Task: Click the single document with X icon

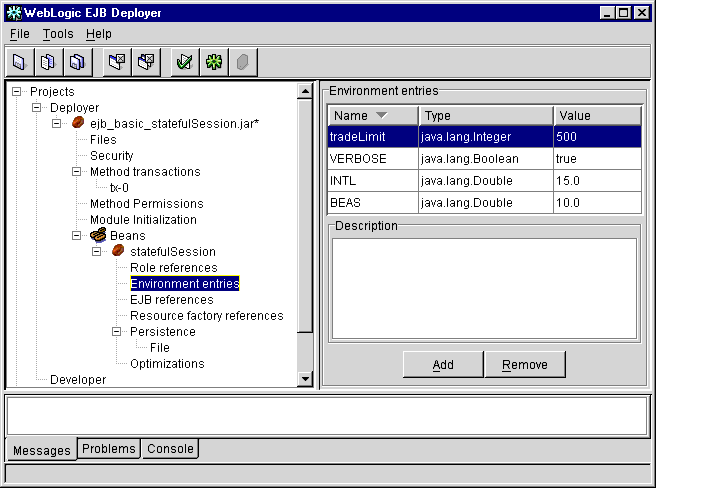Action: click(117, 62)
